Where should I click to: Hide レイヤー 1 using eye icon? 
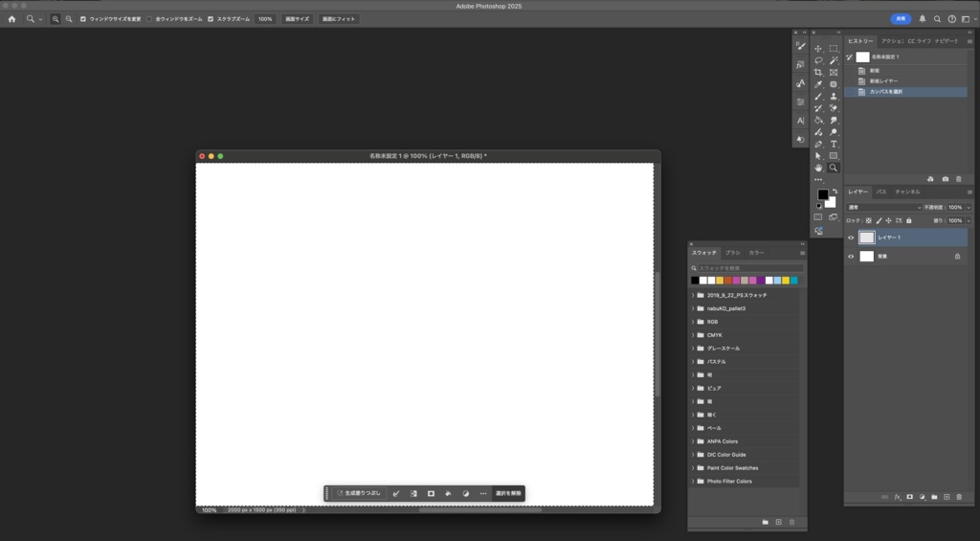851,237
